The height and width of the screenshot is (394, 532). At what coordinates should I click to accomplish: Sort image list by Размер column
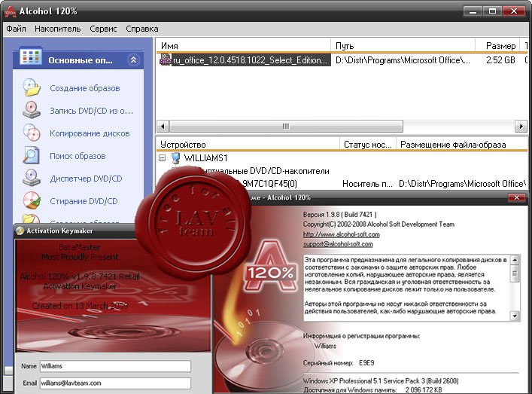pyautogui.click(x=497, y=45)
